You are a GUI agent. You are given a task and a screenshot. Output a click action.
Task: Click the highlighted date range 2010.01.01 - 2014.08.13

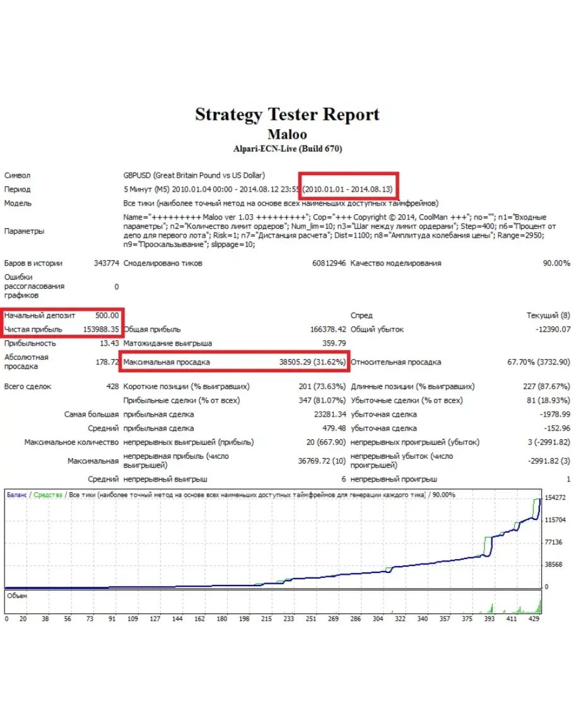348,188
